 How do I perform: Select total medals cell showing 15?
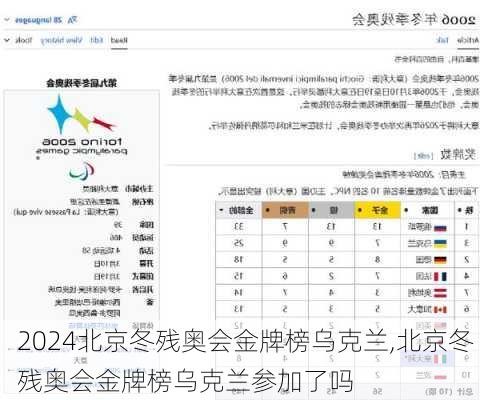pos(239,276)
